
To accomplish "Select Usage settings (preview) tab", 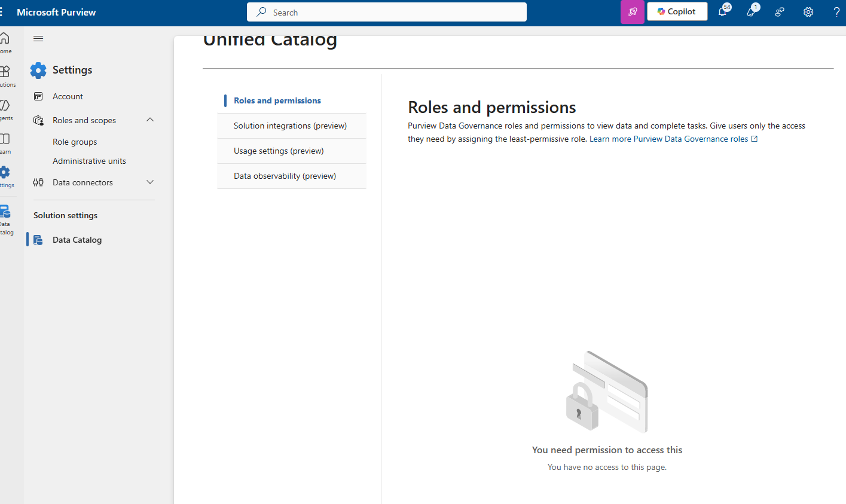I will click(292, 151).
